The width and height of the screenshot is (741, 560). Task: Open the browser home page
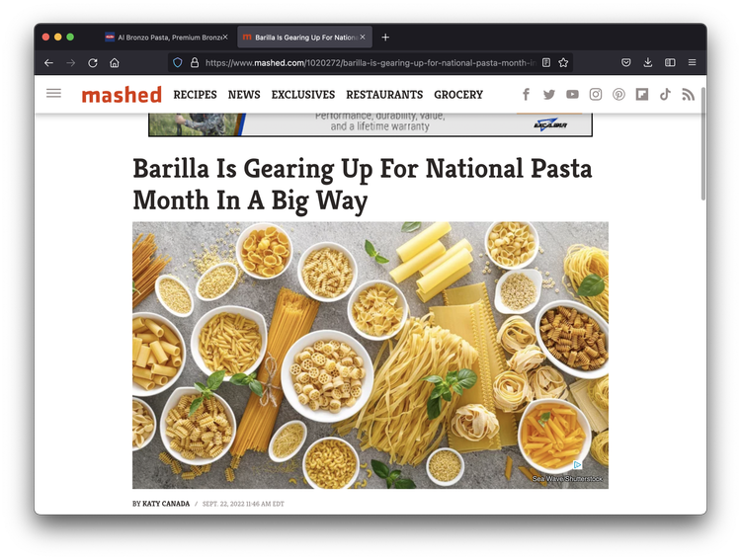point(115,62)
